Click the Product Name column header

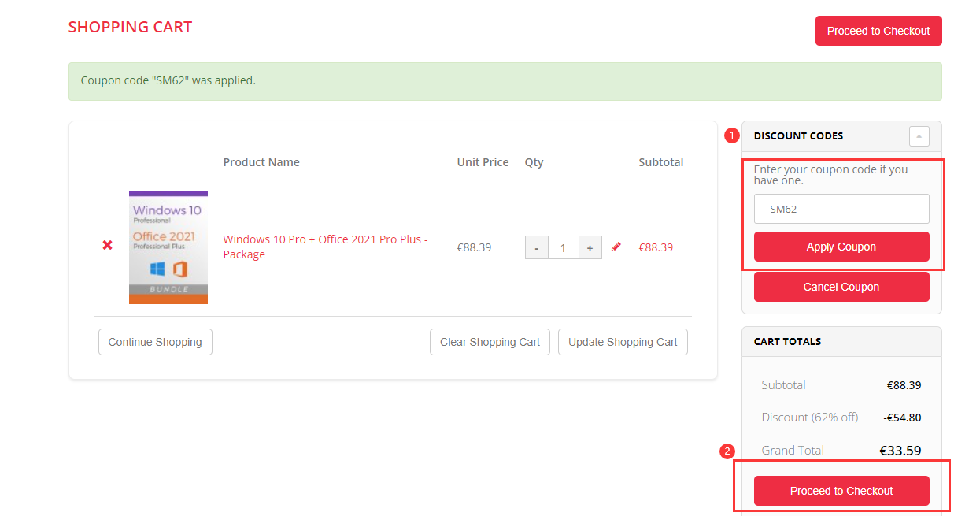261,162
